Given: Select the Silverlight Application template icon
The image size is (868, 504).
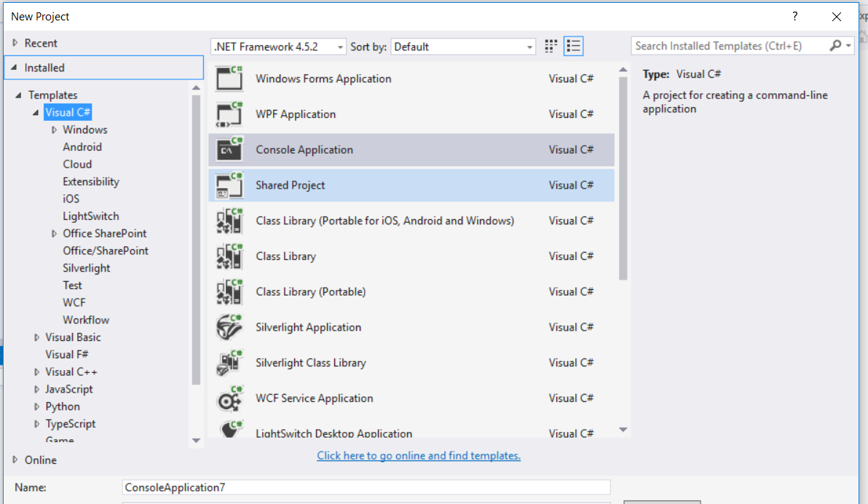Looking at the screenshot, I should (x=229, y=327).
